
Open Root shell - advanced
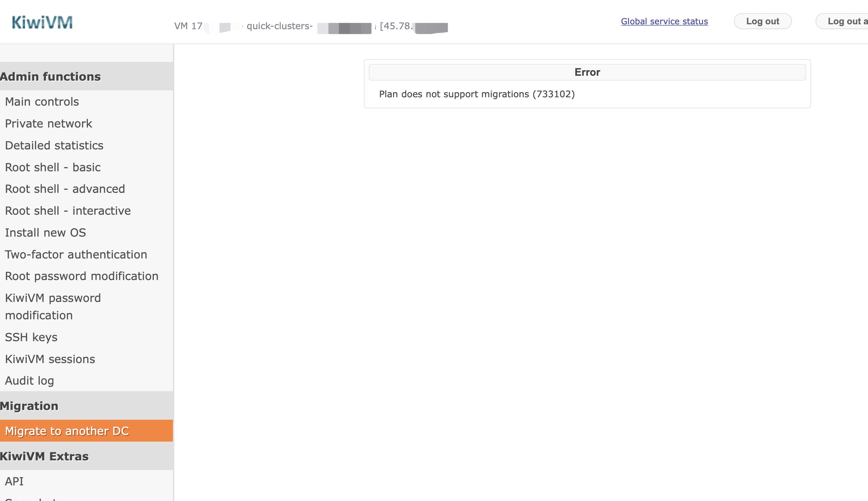pyautogui.click(x=86, y=189)
